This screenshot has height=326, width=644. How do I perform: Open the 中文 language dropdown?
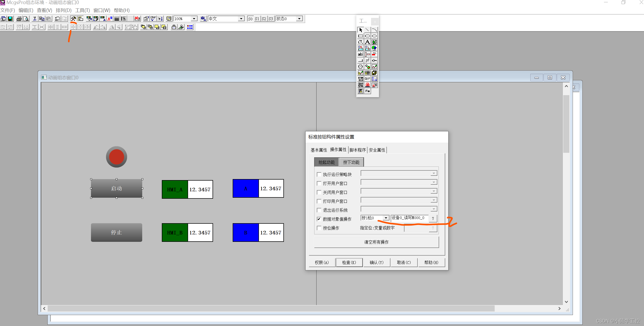pyautogui.click(x=241, y=19)
